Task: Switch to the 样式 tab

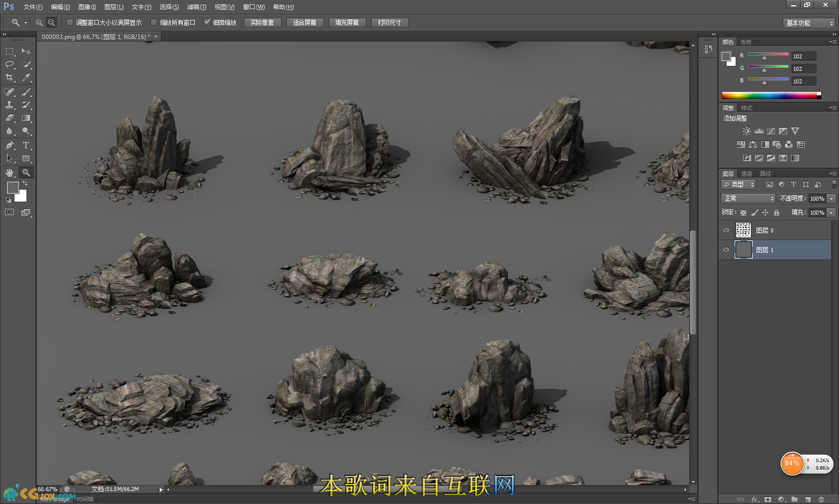Action: pyautogui.click(x=747, y=108)
